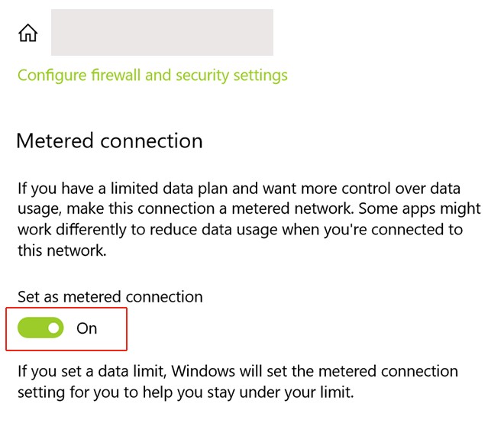Image resolution: width=504 pixels, height=423 pixels.
Task: Click the paragraph starting "If you have a limited"
Action: pos(249,220)
